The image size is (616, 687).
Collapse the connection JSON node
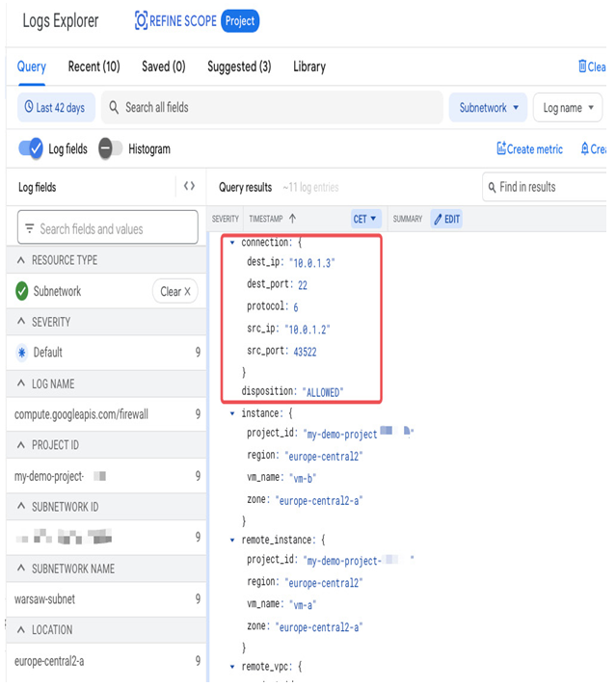232,242
